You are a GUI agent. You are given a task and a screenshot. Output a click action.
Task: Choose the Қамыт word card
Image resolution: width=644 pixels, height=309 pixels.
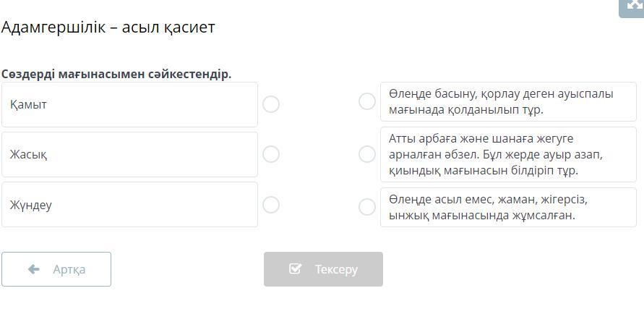point(130,104)
